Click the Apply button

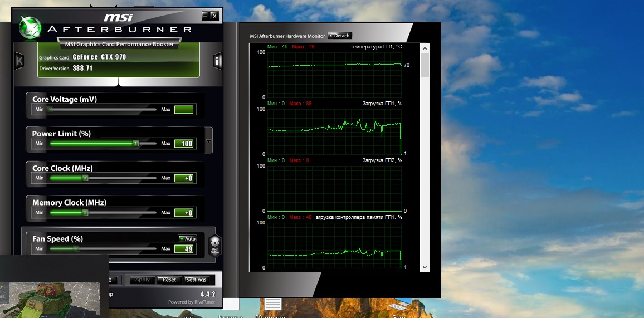pos(143,280)
